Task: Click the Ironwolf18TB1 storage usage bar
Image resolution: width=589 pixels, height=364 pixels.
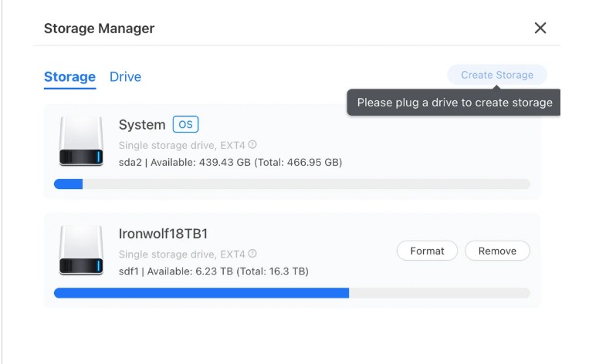Action: [x=292, y=293]
